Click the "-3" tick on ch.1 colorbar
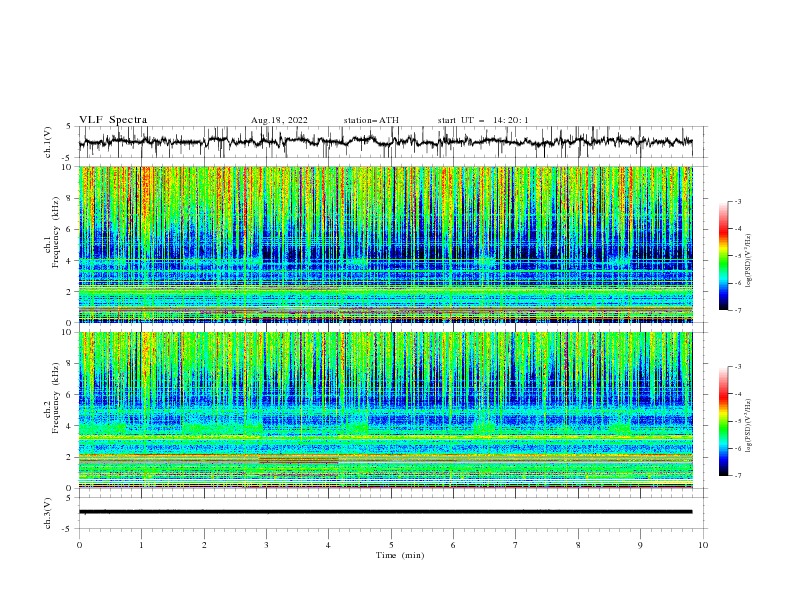 [x=737, y=201]
